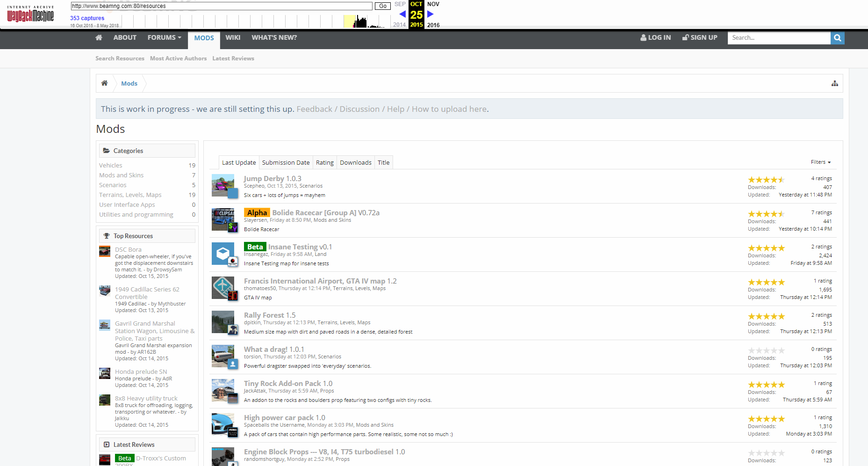The height and width of the screenshot is (466, 868).
Task: Select Mods and Skins category
Action: coord(121,175)
